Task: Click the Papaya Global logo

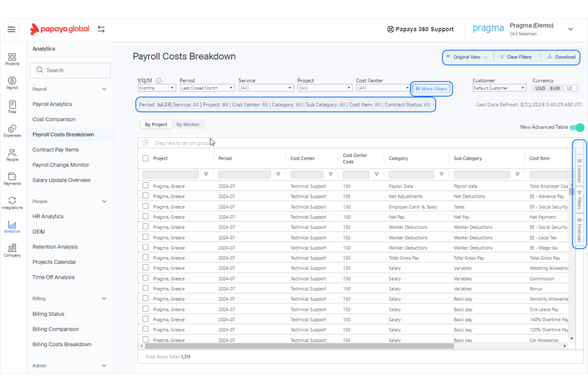Action: pos(60,29)
